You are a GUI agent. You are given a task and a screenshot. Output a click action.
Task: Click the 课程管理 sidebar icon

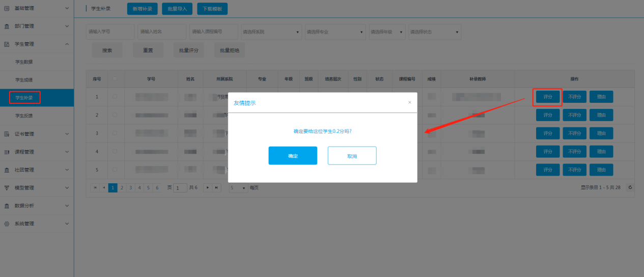7,152
